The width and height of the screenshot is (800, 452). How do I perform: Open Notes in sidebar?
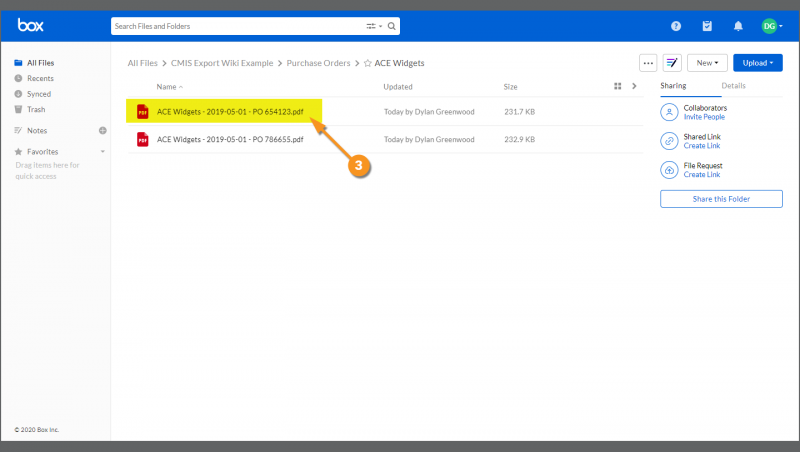click(x=37, y=131)
